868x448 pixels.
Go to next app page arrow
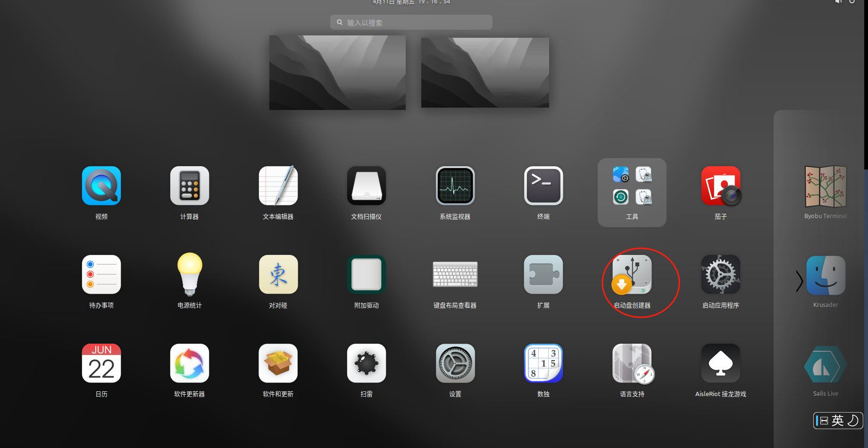(x=799, y=281)
